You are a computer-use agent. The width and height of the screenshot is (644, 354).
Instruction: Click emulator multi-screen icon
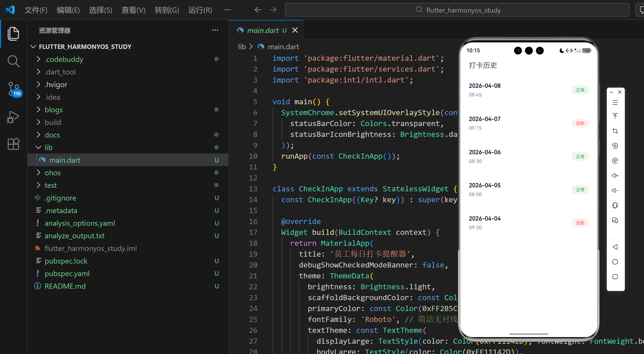click(615, 220)
